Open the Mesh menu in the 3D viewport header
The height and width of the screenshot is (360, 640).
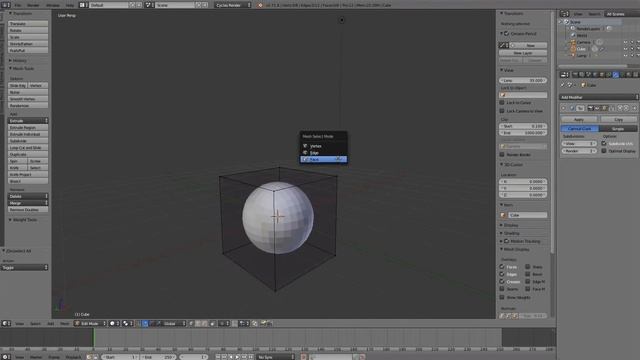pyautogui.click(x=64, y=324)
